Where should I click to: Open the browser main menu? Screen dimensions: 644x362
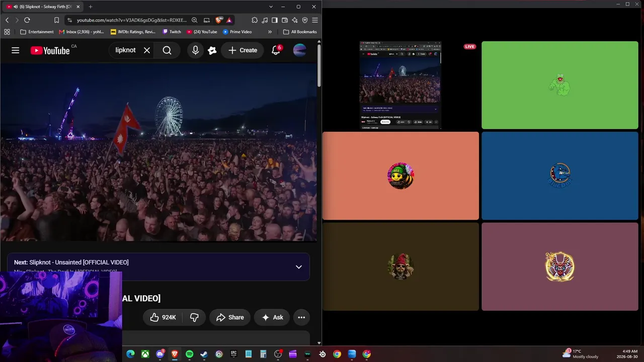[x=315, y=20]
